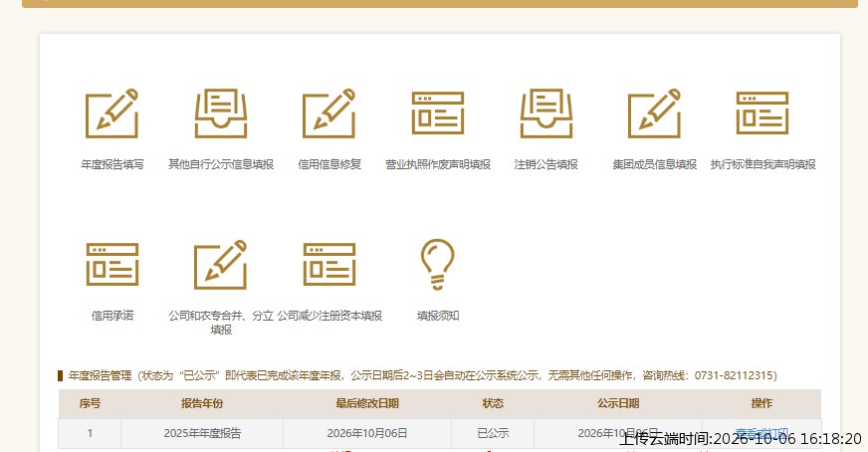The height and width of the screenshot is (452, 868).
Task: Click the 公示日期 column header
Action: pos(618,403)
